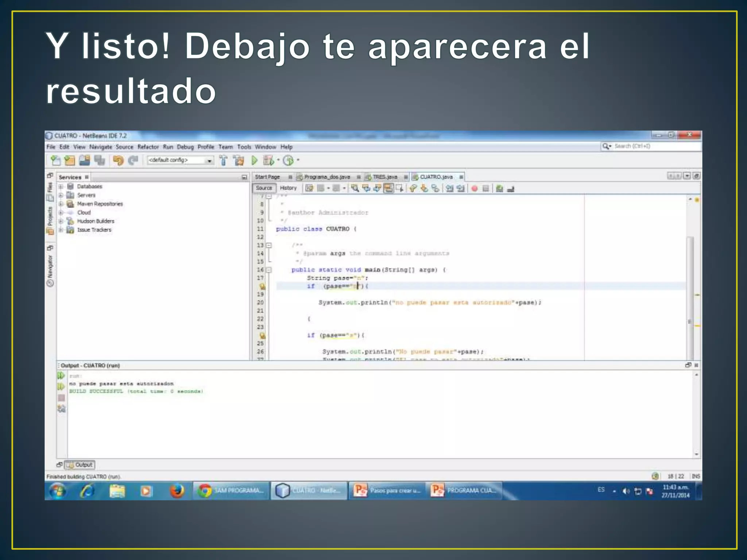The image size is (747, 560).
Task: Click the Output panel stop button
Action: click(x=61, y=398)
